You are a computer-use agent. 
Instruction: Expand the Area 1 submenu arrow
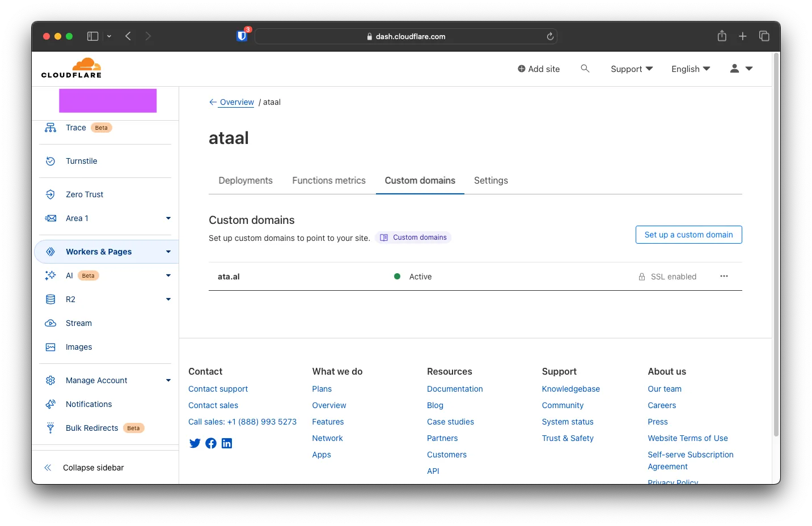[168, 218]
